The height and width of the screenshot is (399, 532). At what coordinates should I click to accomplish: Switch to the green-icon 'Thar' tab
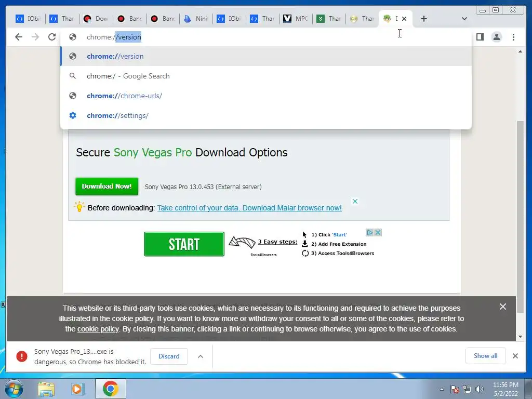click(x=329, y=19)
